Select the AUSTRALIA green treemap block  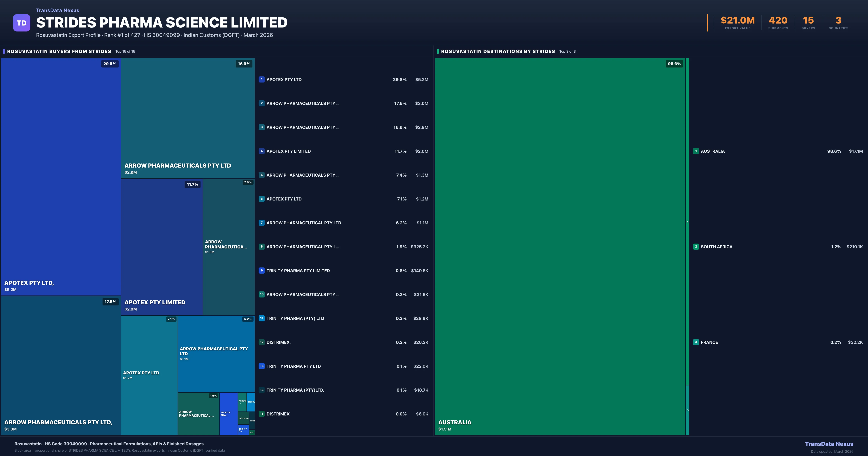(560, 246)
